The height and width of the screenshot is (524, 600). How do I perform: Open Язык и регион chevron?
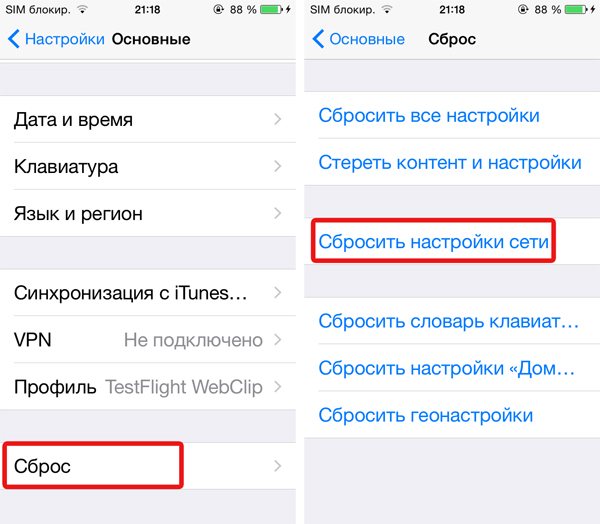(x=278, y=213)
